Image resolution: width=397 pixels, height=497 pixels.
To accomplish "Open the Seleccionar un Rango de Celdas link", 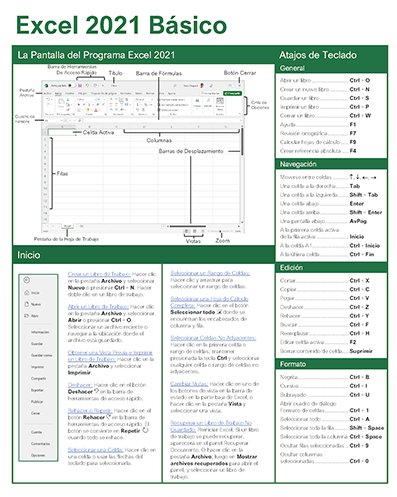I will point(210,273).
